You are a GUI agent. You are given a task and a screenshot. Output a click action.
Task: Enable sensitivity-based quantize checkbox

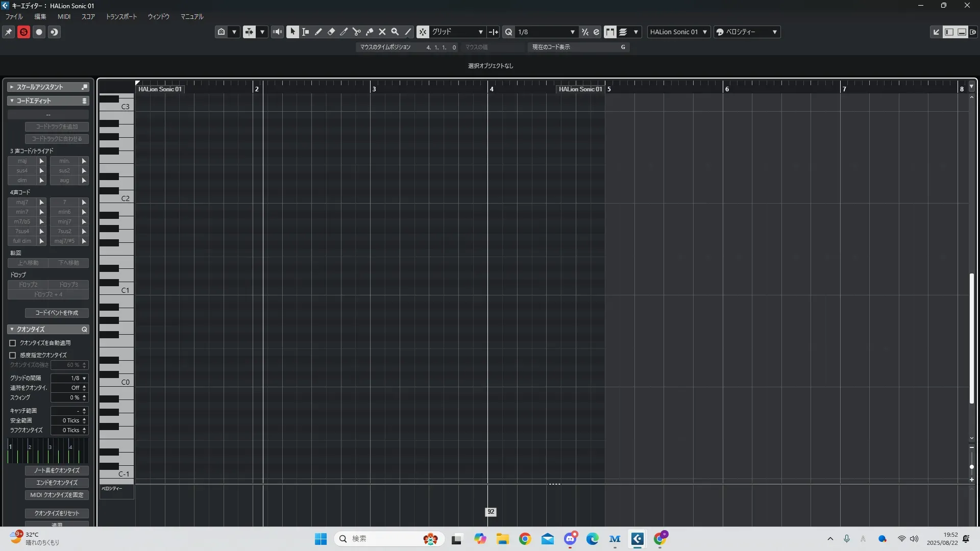(x=13, y=355)
